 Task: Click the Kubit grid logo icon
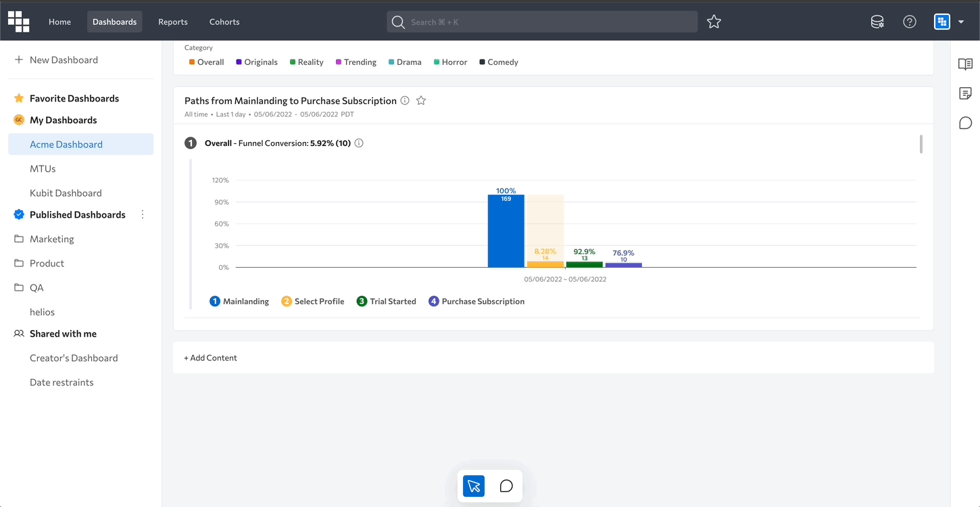(x=19, y=22)
